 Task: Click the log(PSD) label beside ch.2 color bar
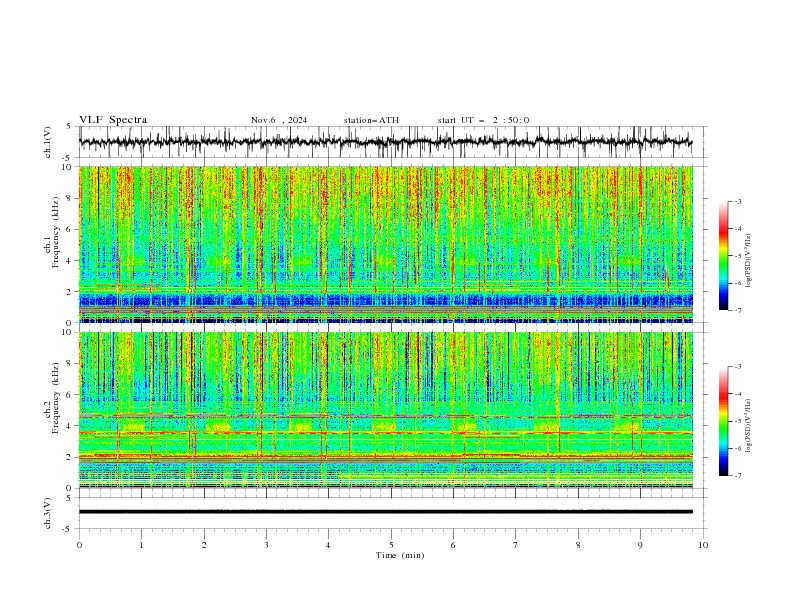point(748,426)
